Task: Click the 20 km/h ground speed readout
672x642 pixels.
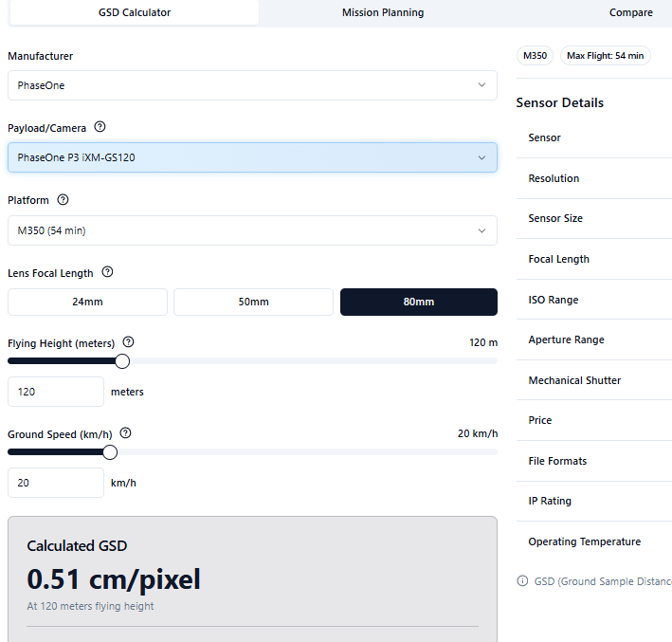Action: click(478, 433)
